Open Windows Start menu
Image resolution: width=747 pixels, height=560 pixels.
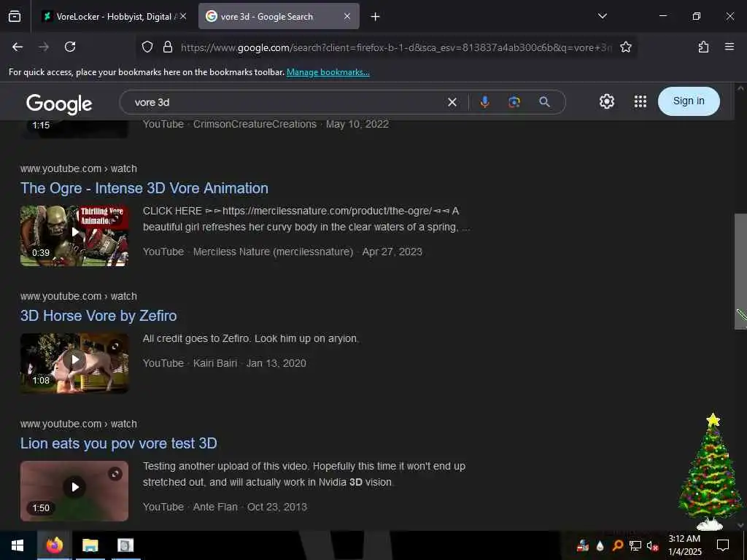(18, 545)
